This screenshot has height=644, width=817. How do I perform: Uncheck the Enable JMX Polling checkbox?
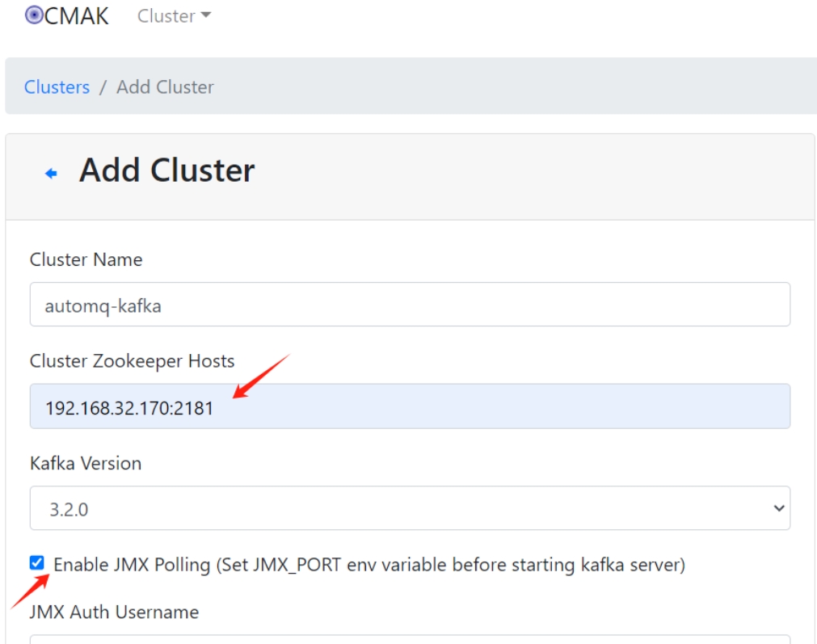point(37,563)
